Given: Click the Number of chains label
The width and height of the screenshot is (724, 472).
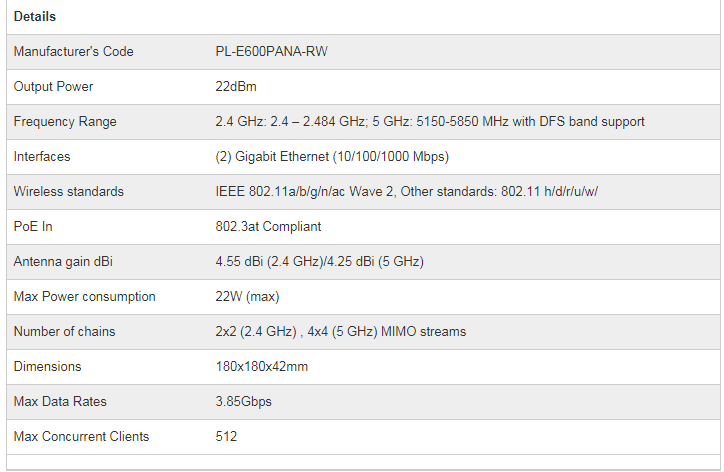Looking at the screenshot, I should [x=64, y=332].
